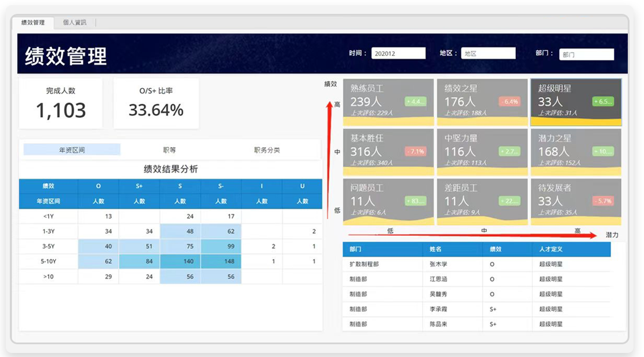This screenshot has width=644, height=357.
Task: Click the 待发展者 33人 card
Action: [x=576, y=202]
